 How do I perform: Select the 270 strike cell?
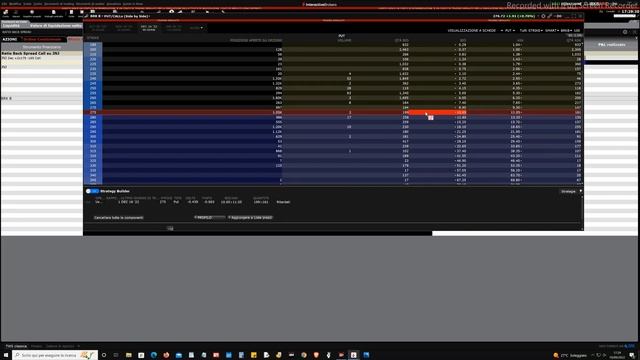[x=93, y=112]
